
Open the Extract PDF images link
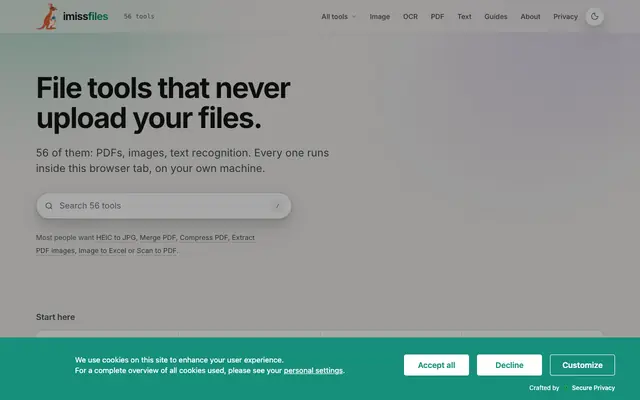[243, 238]
